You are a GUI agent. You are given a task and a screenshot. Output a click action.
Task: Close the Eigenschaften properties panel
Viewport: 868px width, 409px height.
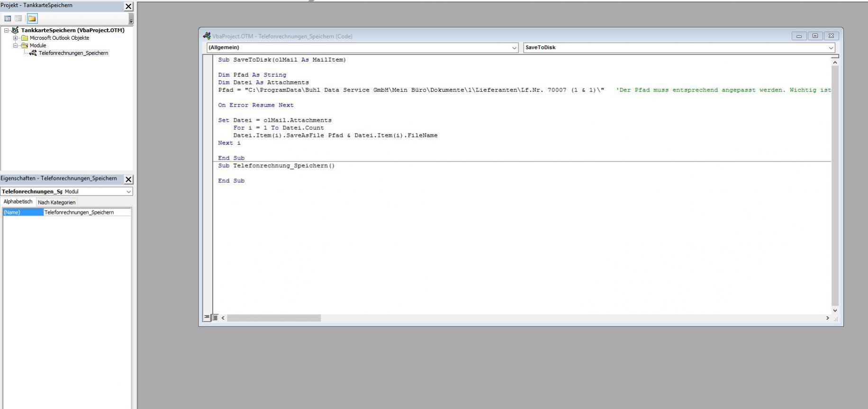[128, 179]
